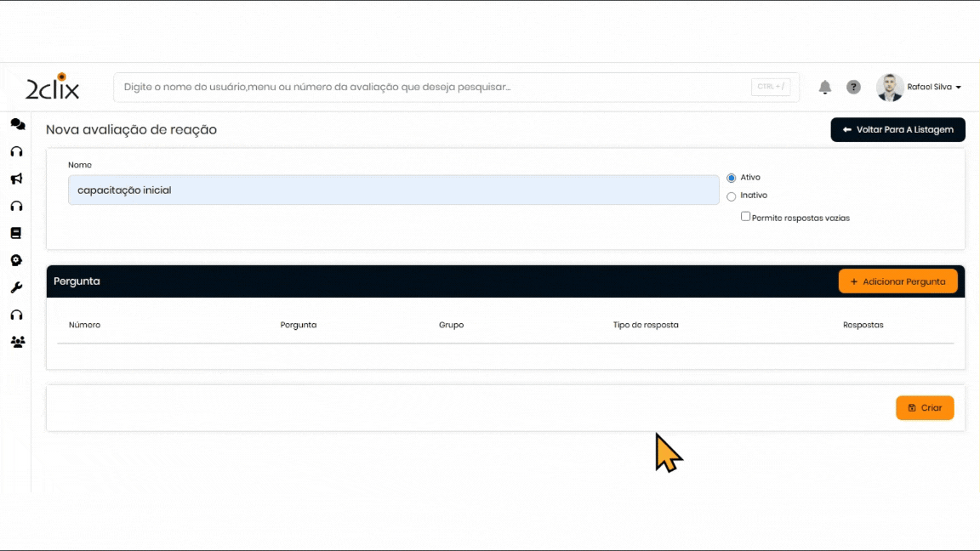Screen dimensions: 980x551
Task: Click the 2clix logo
Action: tap(52, 87)
